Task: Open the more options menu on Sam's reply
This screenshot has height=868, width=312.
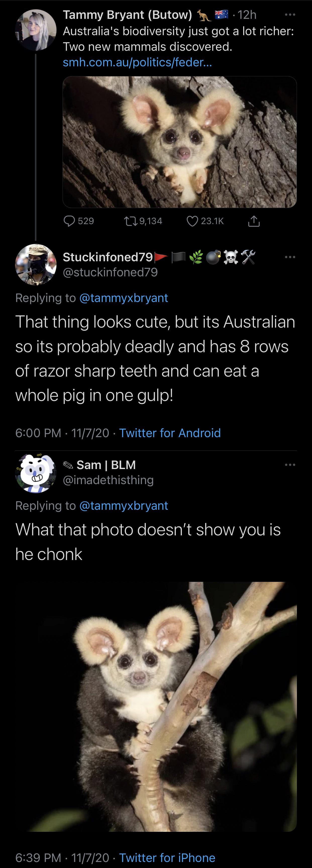Action: point(290,465)
